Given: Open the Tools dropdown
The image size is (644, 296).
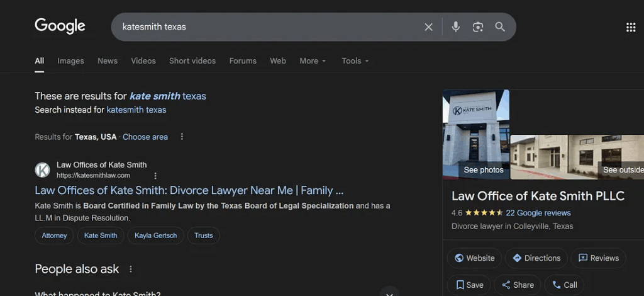Looking at the screenshot, I should (x=355, y=61).
